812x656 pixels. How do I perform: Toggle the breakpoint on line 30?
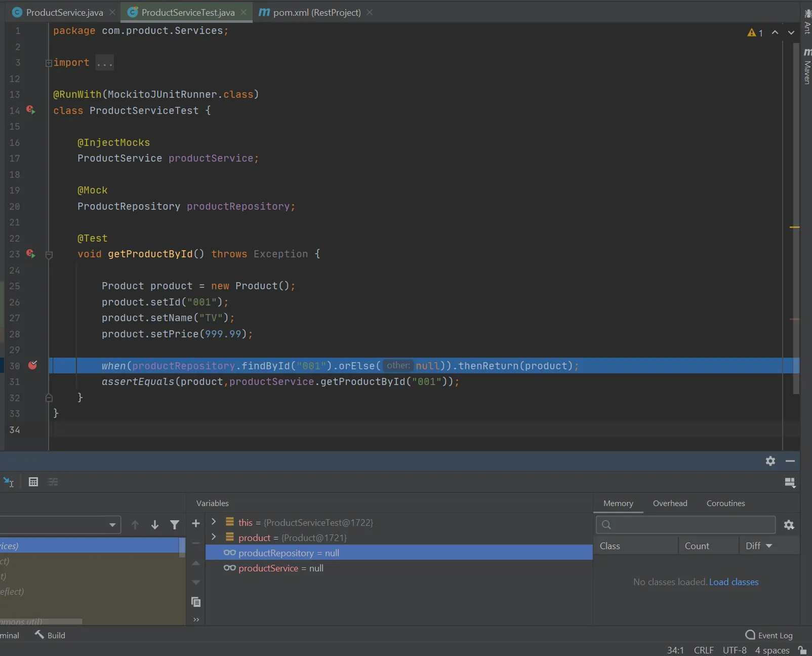32,365
